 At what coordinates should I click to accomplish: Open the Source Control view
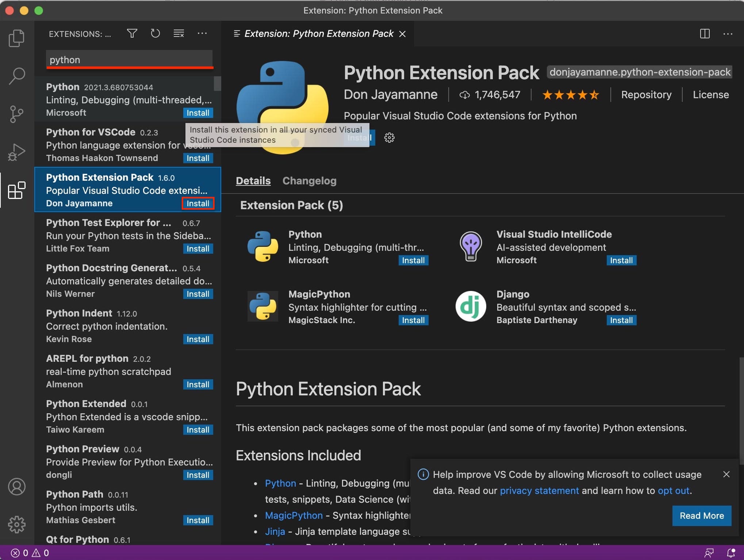pos(16,114)
